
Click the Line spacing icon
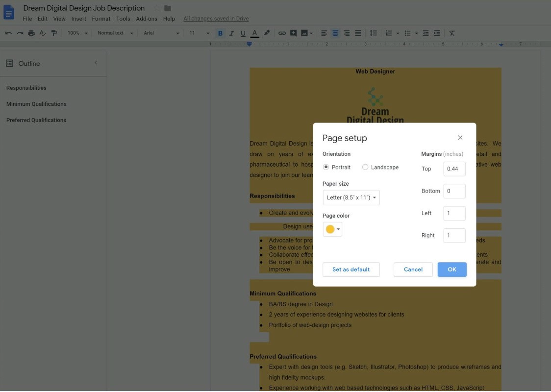[373, 33]
